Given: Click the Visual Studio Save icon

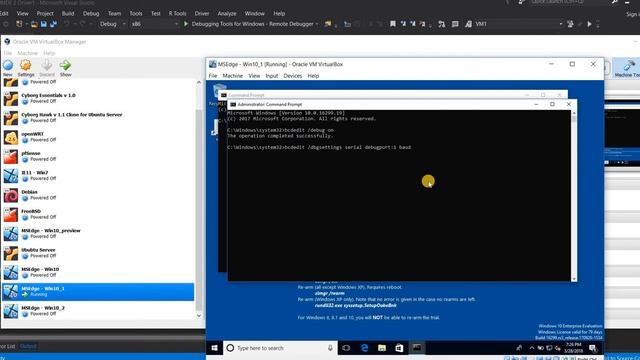Looking at the screenshot, I should tap(44, 24).
